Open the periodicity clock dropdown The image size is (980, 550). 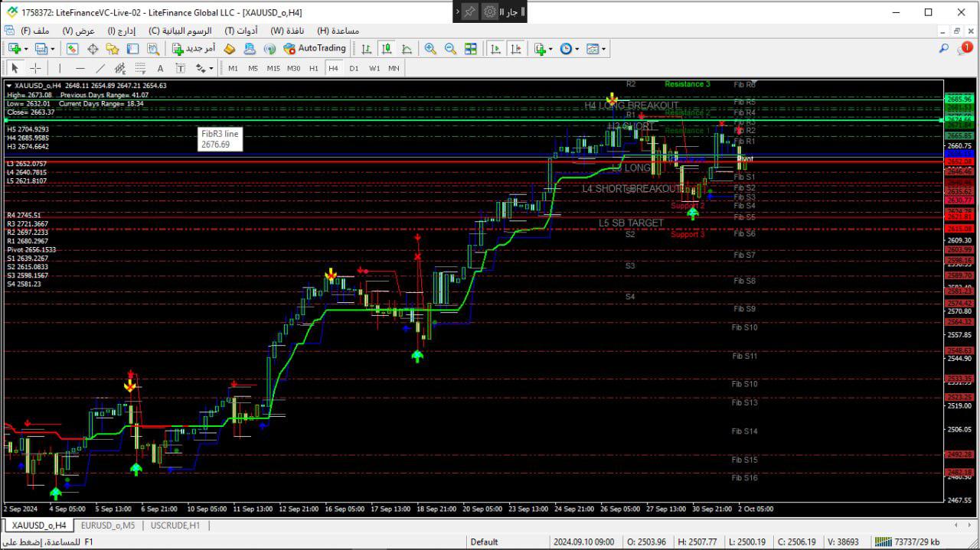tap(569, 49)
